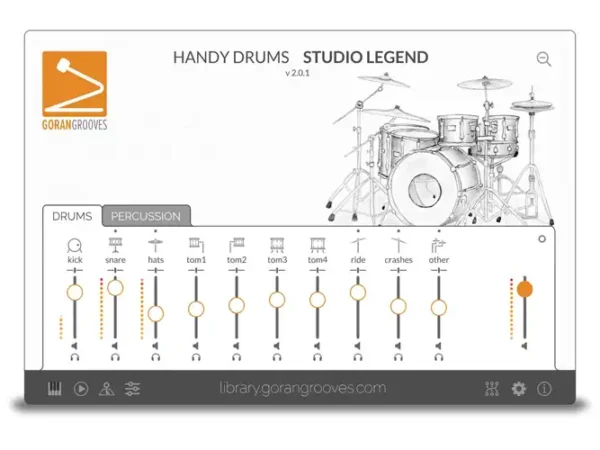This screenshot has height=450, width=600.
Task: Switch to the PERCUSSION tab
Action: (x=146, y=216)
